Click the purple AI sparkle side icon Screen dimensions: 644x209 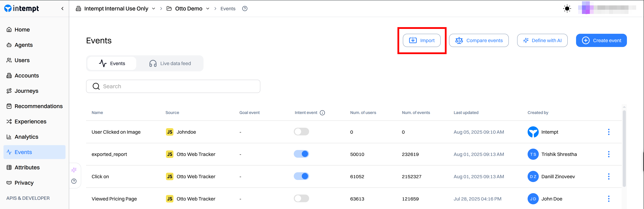tap(74, 170)
